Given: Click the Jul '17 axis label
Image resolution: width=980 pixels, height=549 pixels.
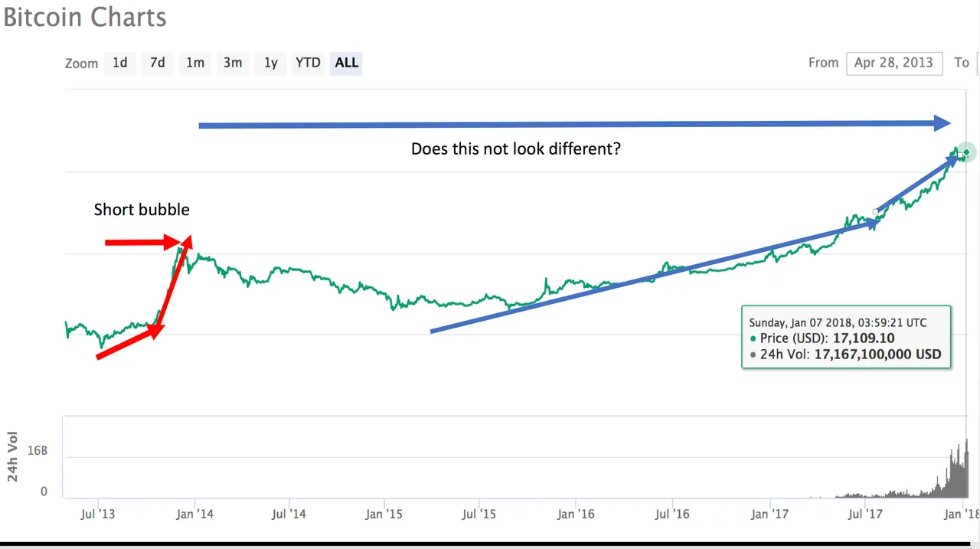Looking at the screenshot, I should [x=864, y=514].
